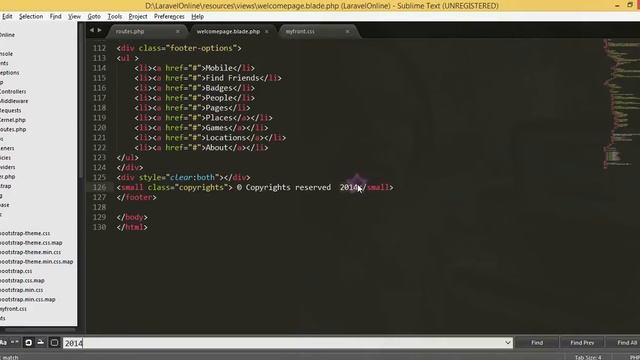Close the myfront.css tab
The image size is (640, 360).
point(347,31)
